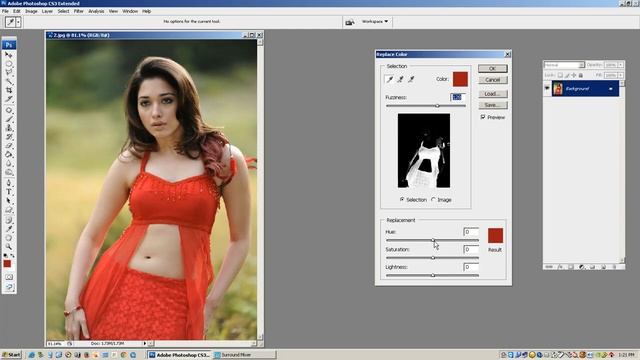Select the Slice tool
Screen dimensions: 640x360
click(x=9, y=99)
